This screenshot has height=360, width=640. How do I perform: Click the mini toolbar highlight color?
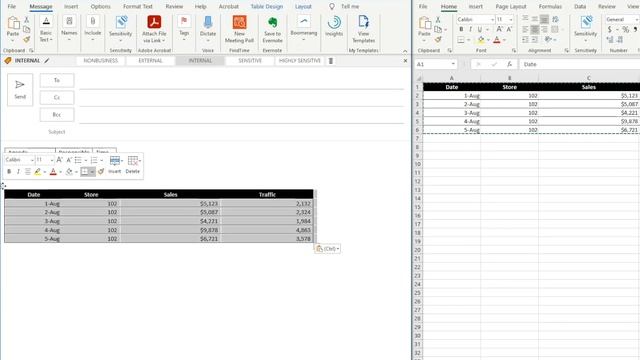38,172
